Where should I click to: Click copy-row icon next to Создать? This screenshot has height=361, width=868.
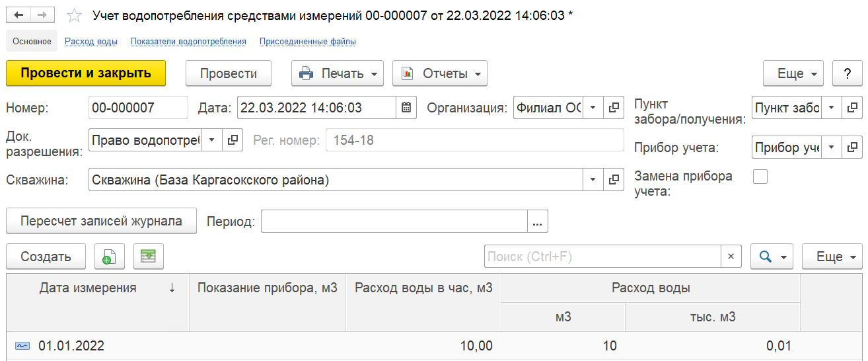click(110, 257)
